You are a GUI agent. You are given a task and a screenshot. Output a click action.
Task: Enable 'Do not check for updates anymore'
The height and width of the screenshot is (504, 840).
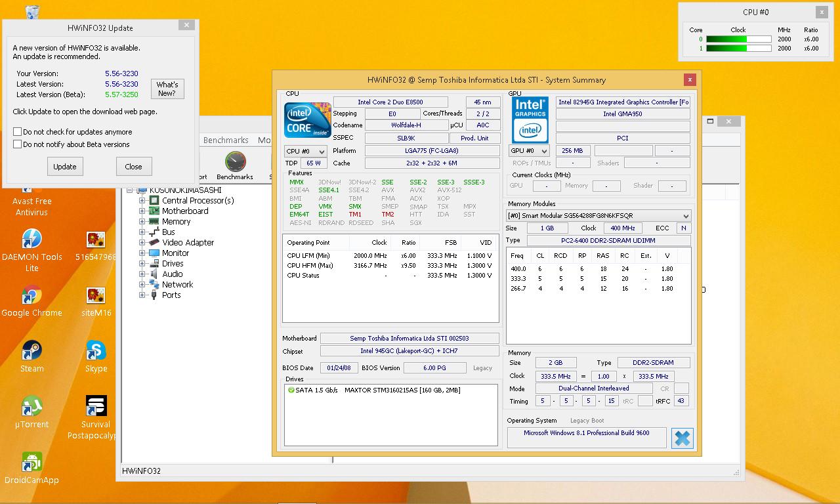coord(18,132)
